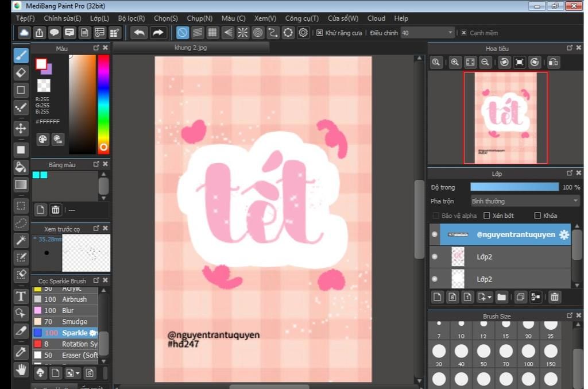
Task: Select the Sparkle brush entry
Action: [65, 333]
